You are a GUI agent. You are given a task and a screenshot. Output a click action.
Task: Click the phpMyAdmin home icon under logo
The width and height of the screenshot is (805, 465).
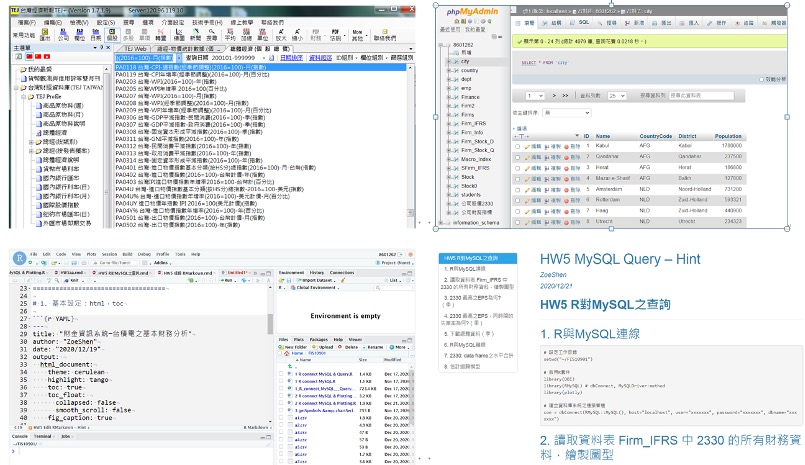(x=457, y=22)
